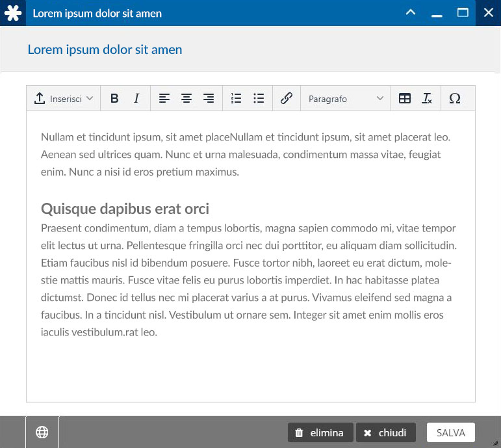Place cursor in the Nullam et tincidunt paragraph
Image resolution: width=501 pixels, height=448 pixels.
click(246, 155)
